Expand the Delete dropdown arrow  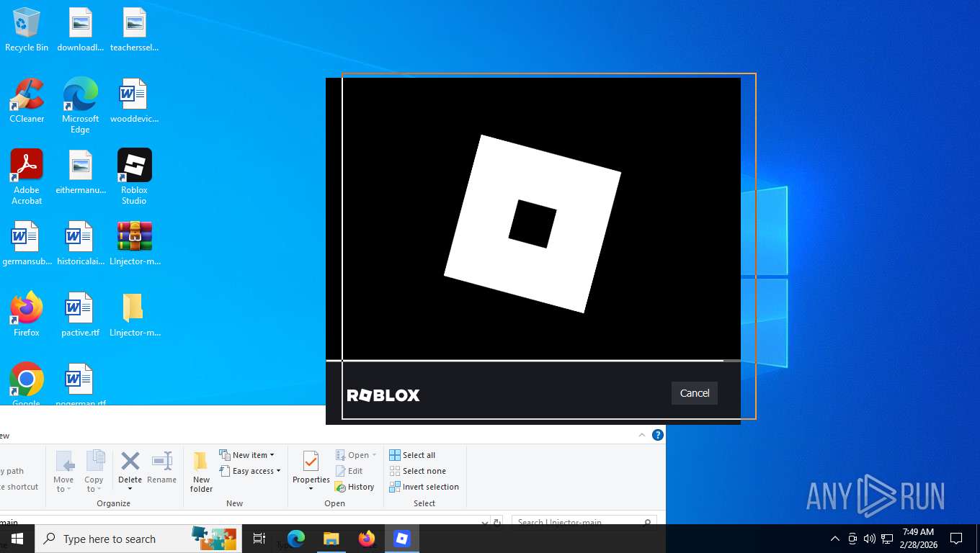[130, 489]
